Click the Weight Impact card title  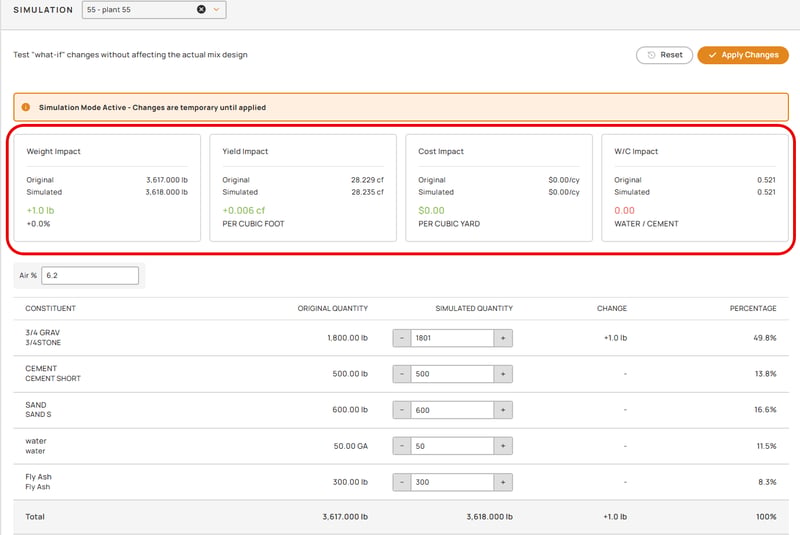tap(54, 151)
